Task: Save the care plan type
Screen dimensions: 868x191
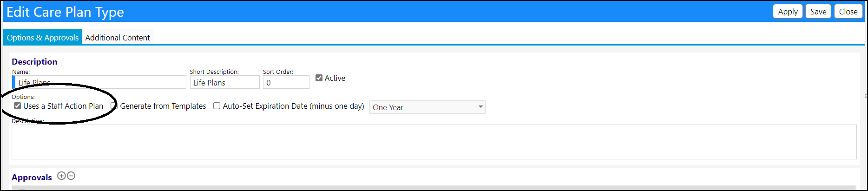Action: point(818,12)
